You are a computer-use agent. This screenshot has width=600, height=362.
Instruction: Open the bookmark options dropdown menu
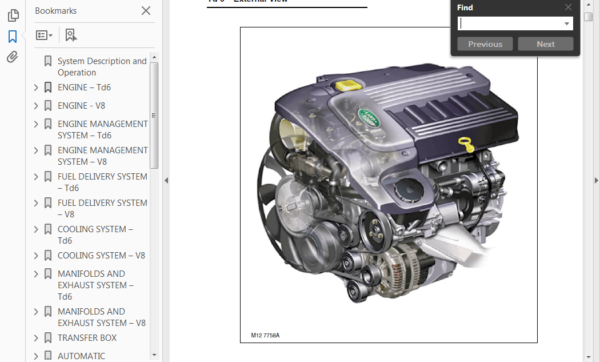[44, 35]
